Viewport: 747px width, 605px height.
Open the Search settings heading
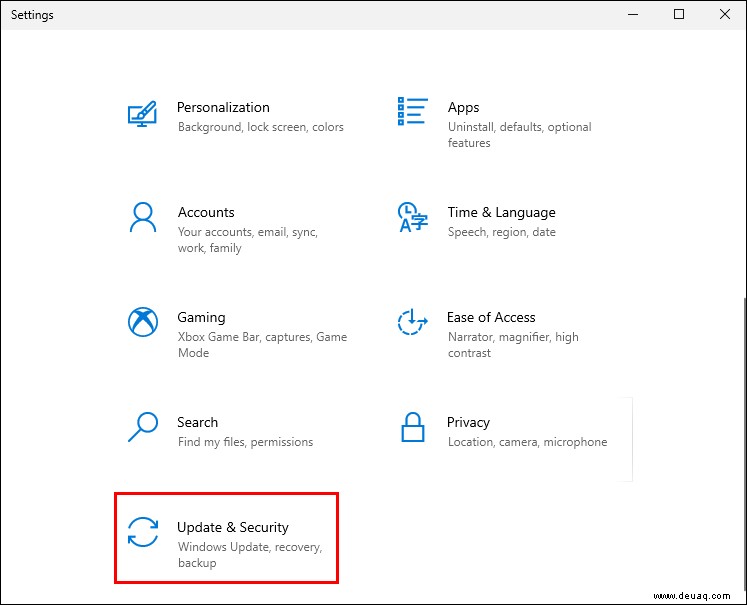(197, 422)
